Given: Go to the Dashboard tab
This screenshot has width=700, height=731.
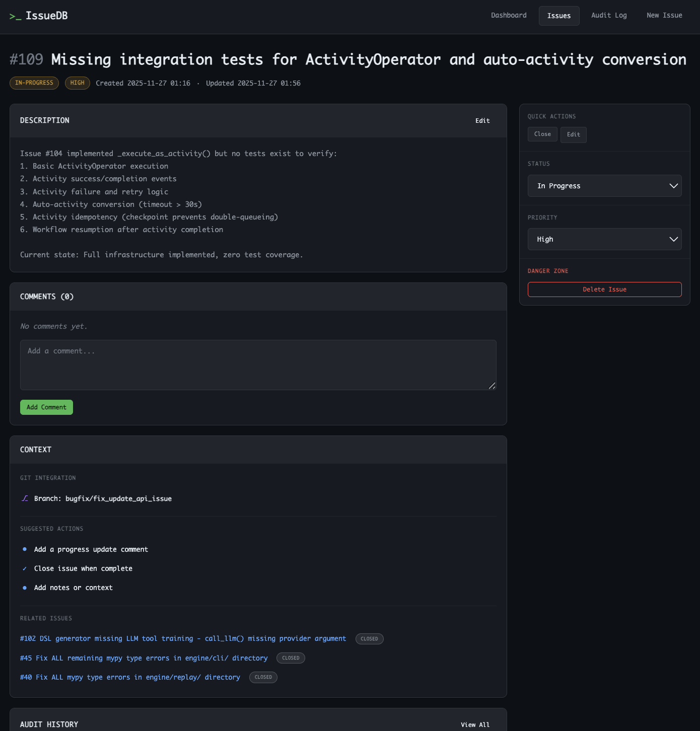Looking at the screenshot, I should pos(509,16).
